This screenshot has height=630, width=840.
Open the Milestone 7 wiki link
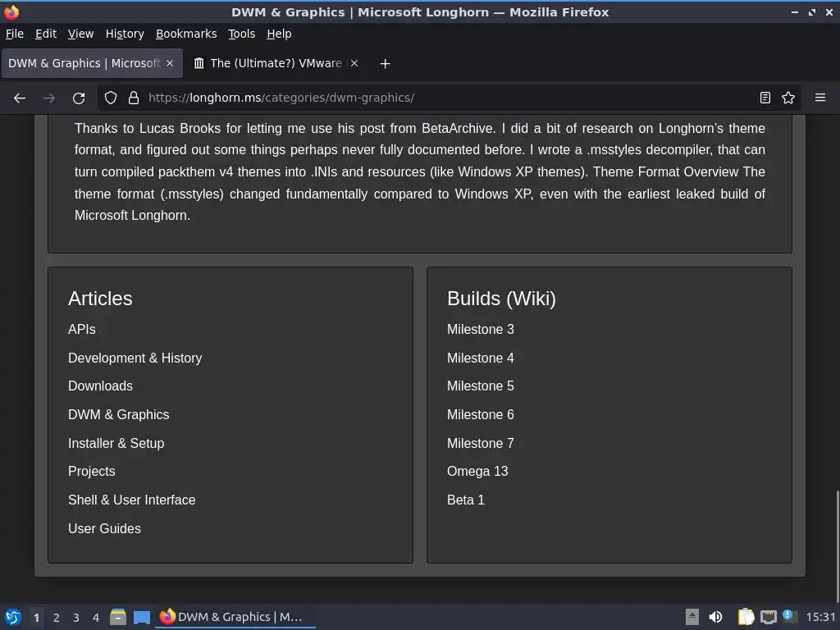pos(481,444)
